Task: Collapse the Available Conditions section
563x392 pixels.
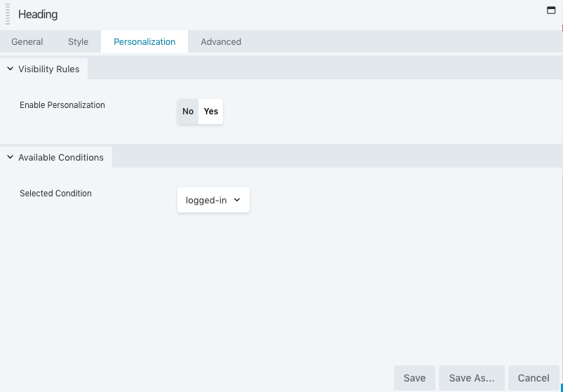Action: (x=55, y=157)
